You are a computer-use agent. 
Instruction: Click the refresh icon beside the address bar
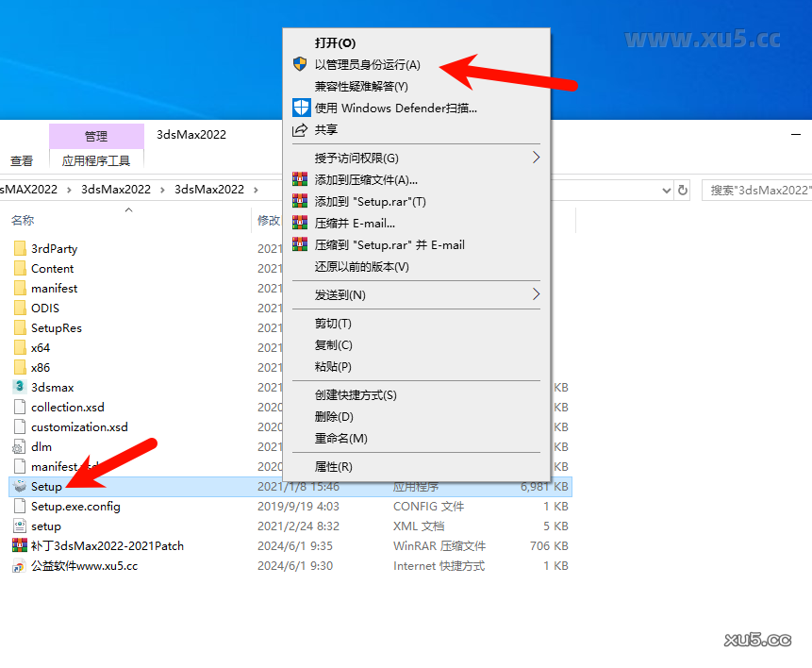[682, 189]
